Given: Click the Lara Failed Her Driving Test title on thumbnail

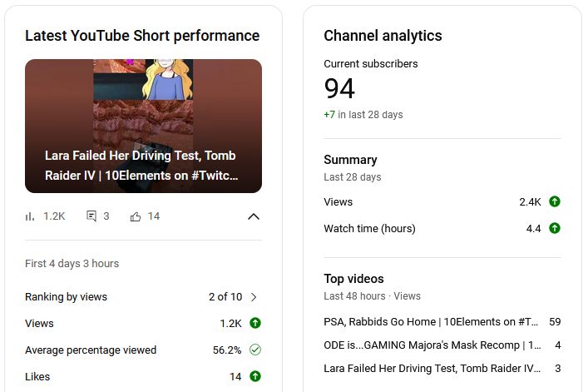Looking at the screenshot, I should [141, 166].
